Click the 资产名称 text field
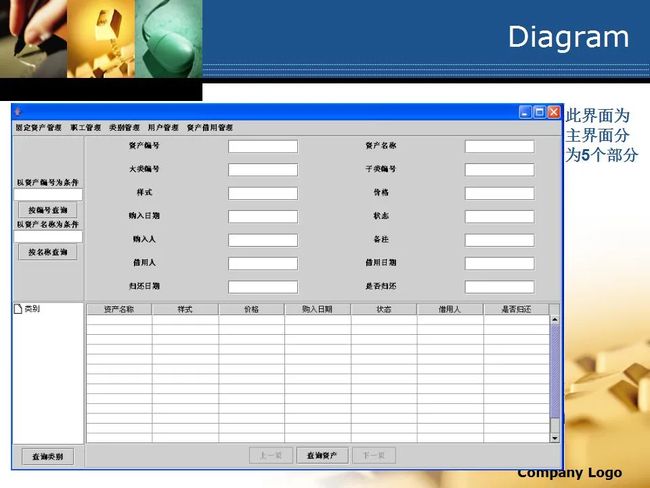The height and width of the screenshot is (488, 650). coord(500,146)
